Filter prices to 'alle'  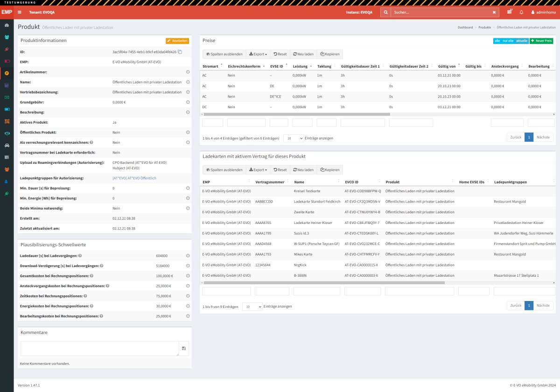click(497, 41)
